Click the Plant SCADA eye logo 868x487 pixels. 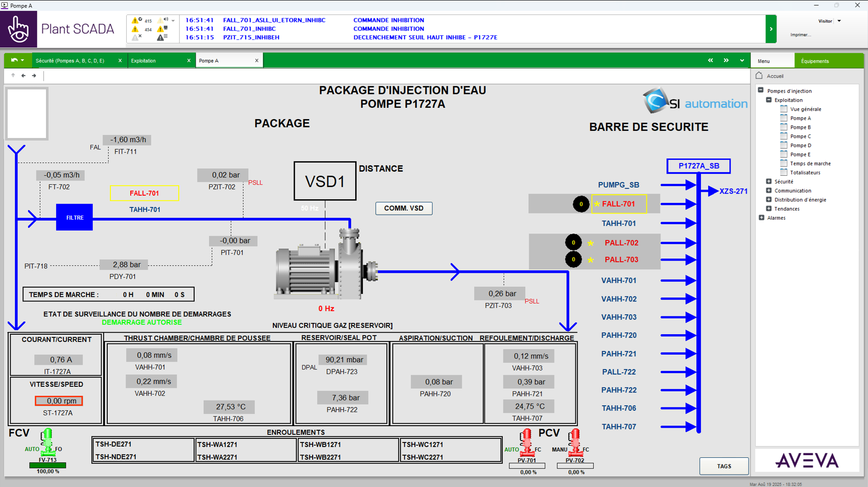pos(19,30)
